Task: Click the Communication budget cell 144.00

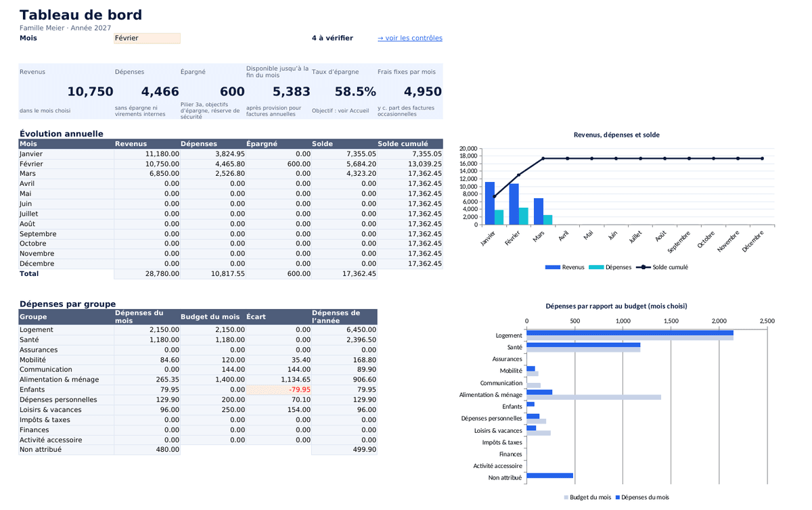Action: 212,369
